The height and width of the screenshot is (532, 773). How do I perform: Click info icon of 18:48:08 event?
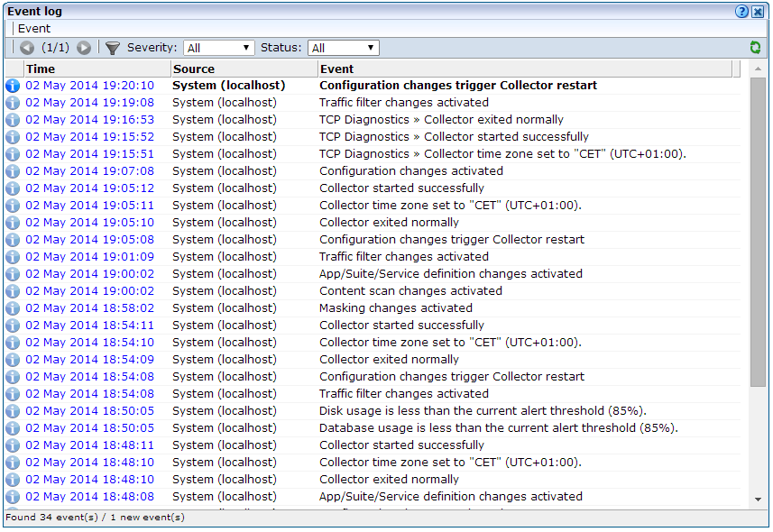click(x=13, y=497)
